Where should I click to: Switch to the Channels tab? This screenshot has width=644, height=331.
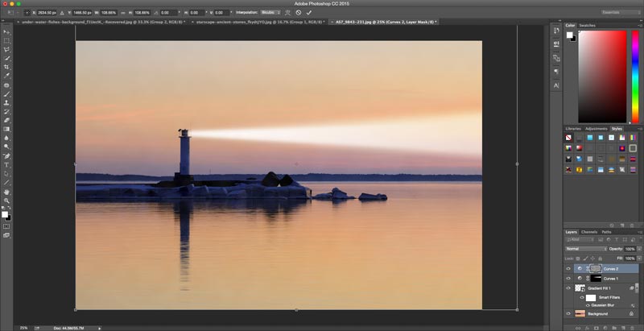pos(589,232)
